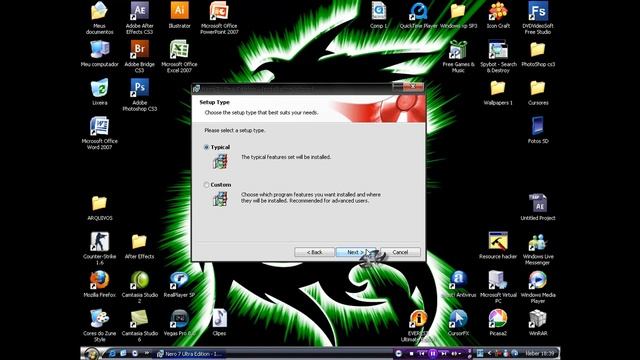Select the Custom setup type radio button
Screen dimensions: 640x360
coord(207,185)
